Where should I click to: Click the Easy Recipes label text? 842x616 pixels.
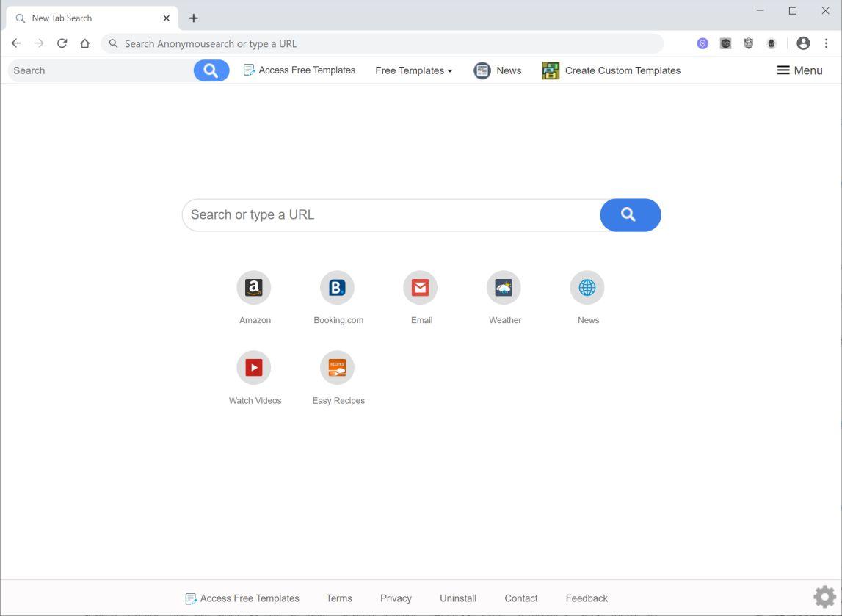tap(338, 401)
